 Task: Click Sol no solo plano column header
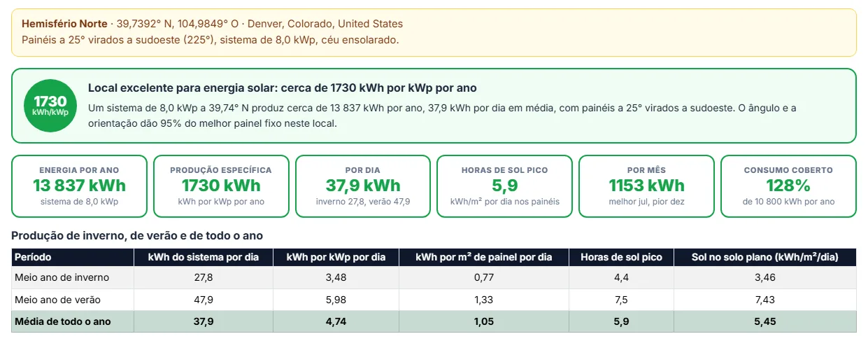pos(764,257)
